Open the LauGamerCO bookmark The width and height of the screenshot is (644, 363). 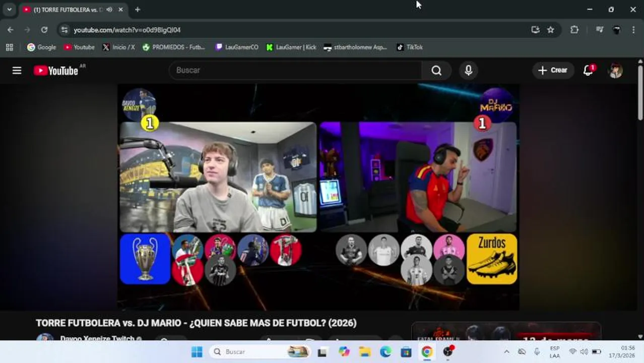click(x=237, y=47)
